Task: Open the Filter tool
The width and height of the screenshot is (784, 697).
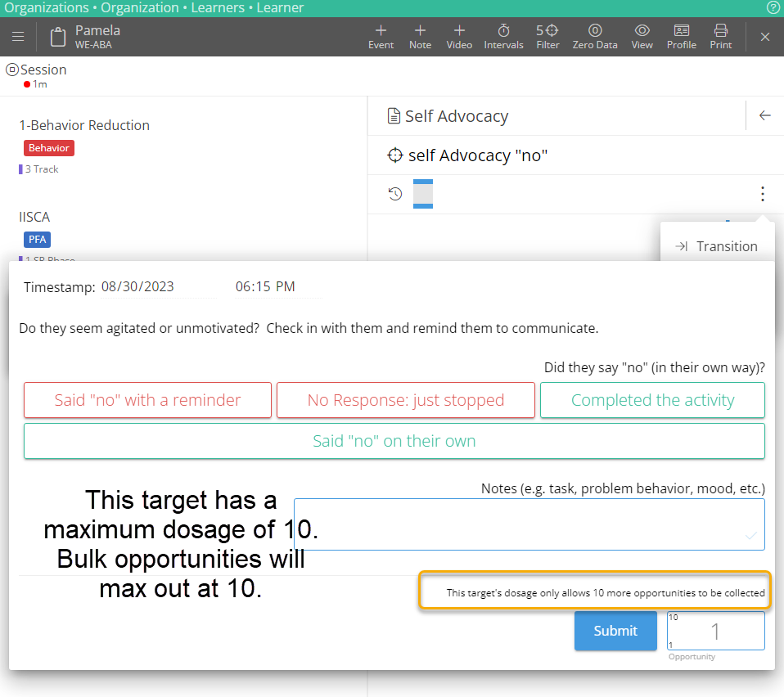Action: pos(547,37)
